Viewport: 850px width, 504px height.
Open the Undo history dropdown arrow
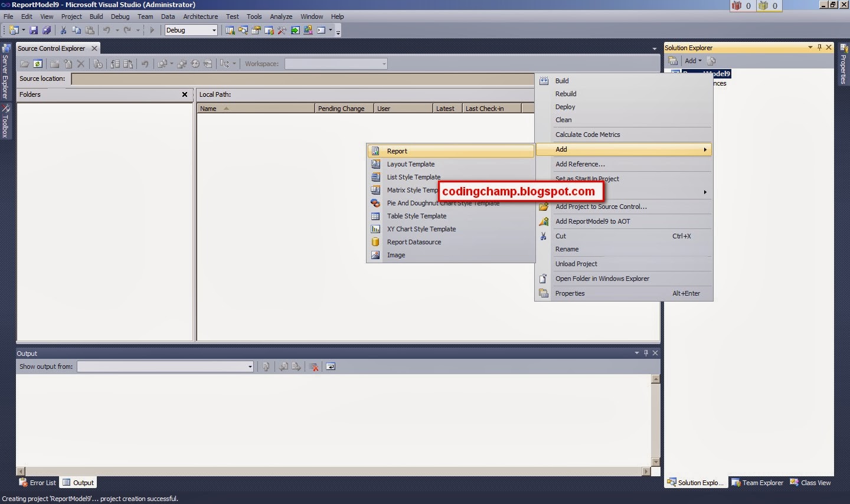pos(117,30)
